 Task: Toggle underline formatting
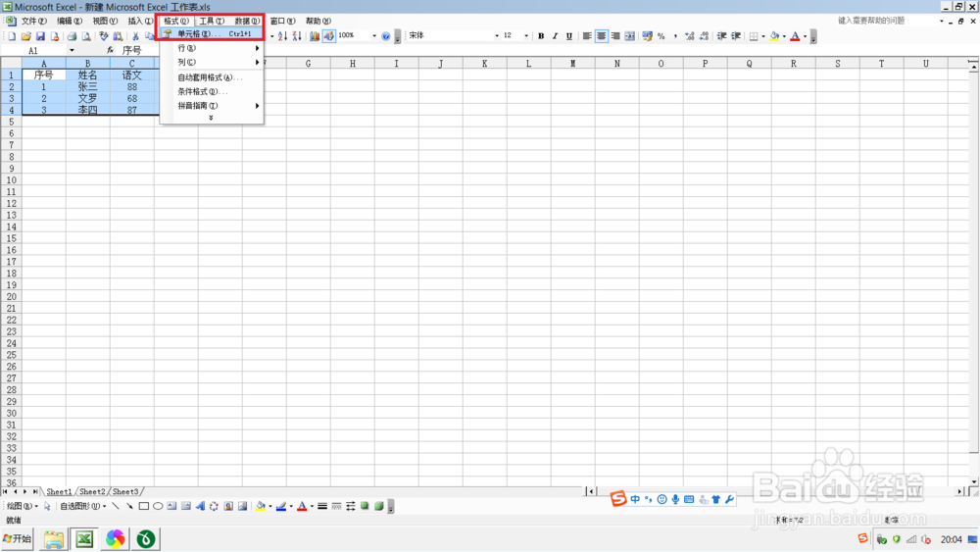[568, 36]
